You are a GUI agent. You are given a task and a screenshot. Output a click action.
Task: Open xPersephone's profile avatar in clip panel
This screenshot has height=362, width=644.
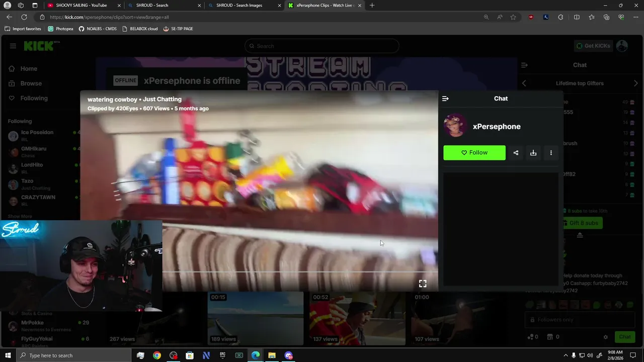click(455, 126)
